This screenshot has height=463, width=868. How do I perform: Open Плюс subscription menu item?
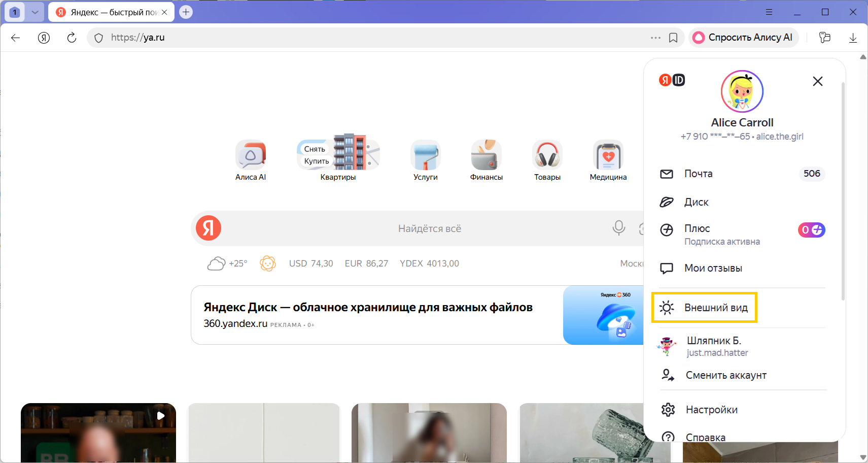(742, 234)
